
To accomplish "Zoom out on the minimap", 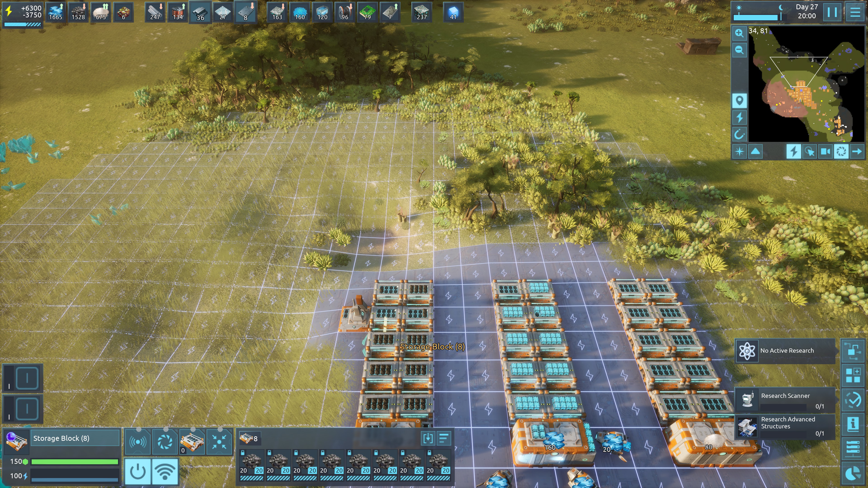I will [739, 50].
